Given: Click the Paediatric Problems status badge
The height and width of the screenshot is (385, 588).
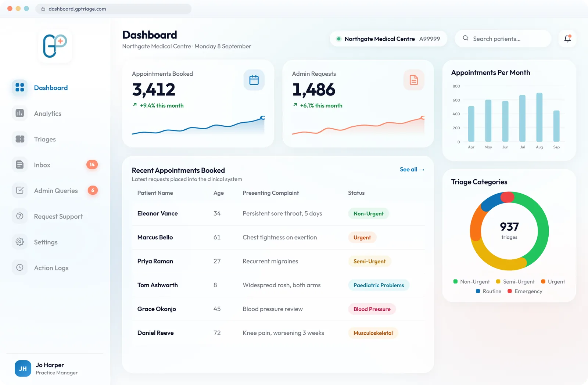Looking at the screenshot, I should (x=379, y=285).
